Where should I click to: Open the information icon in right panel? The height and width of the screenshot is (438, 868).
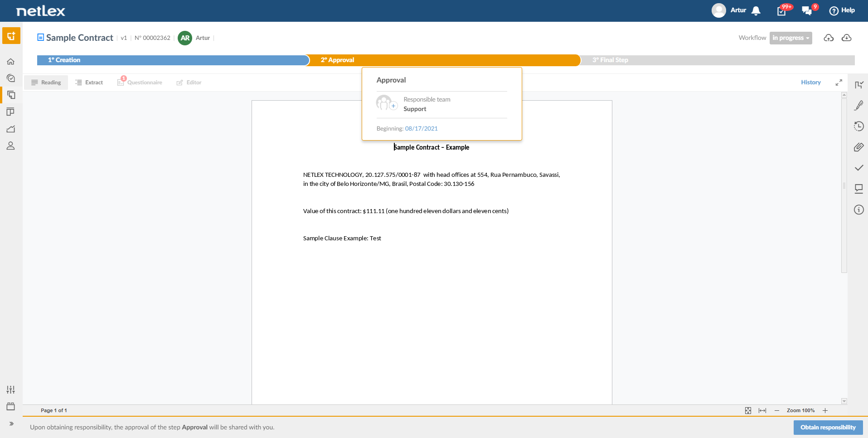(x=859, y=209)
